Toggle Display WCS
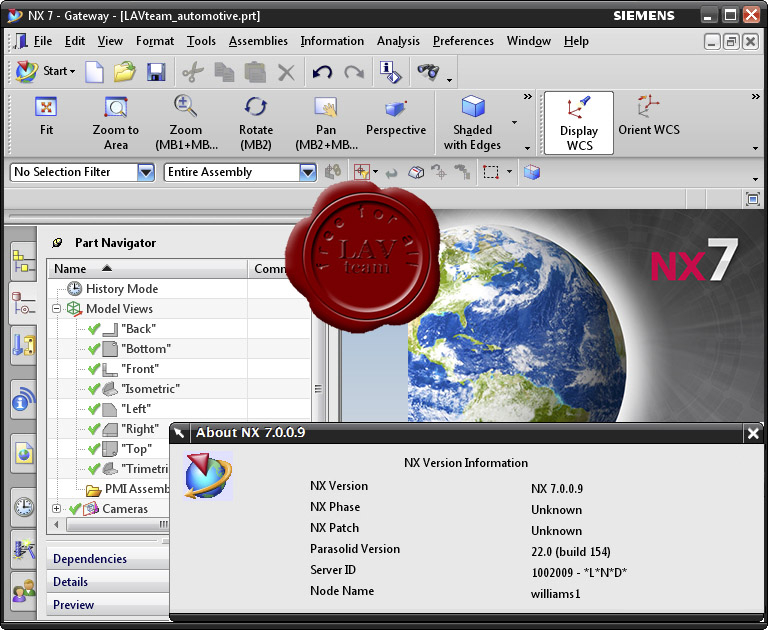Viewport: 768px width, 630px height. click(x=579, y=123)
